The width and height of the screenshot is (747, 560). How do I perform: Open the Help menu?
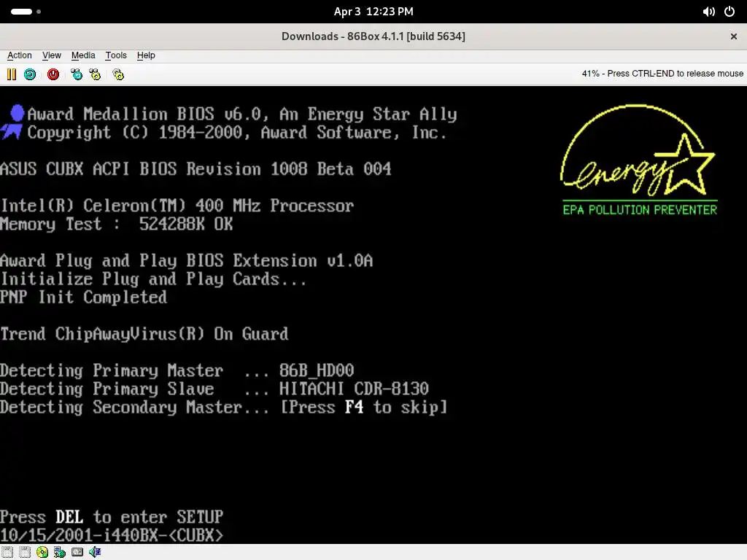[x=146, y=55]
